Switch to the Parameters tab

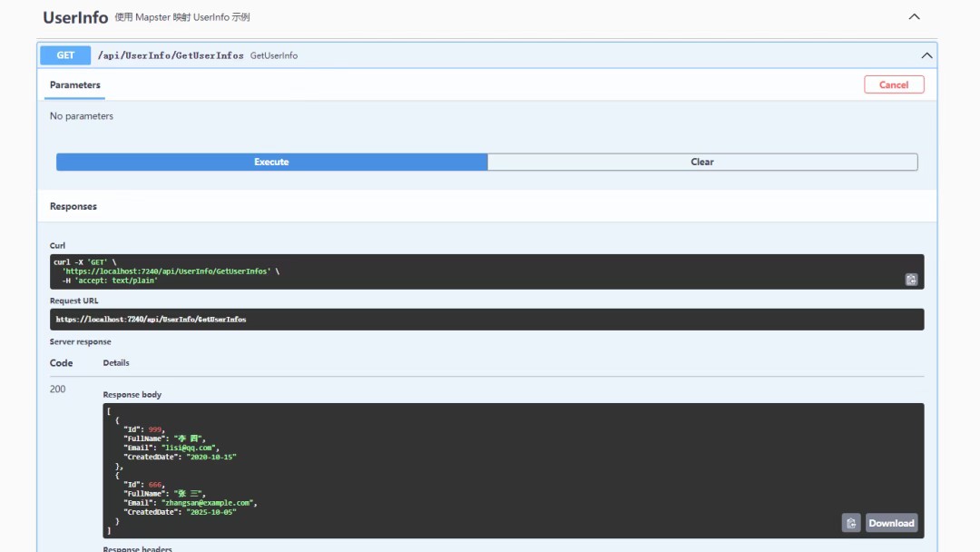[x=75, y=85]
